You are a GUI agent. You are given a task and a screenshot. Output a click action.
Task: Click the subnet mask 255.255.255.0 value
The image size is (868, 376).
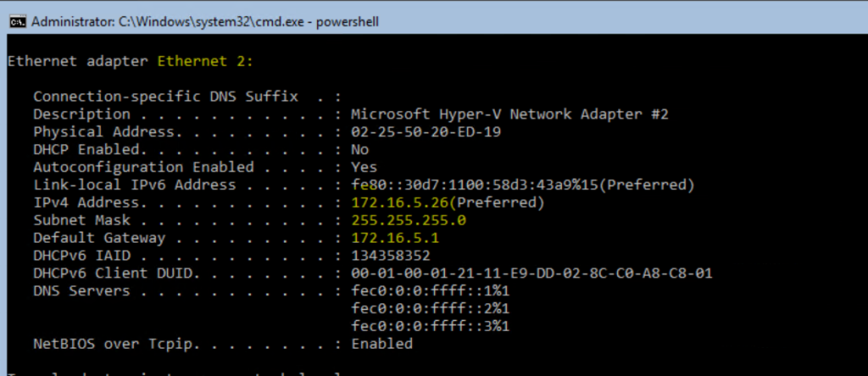409,221
